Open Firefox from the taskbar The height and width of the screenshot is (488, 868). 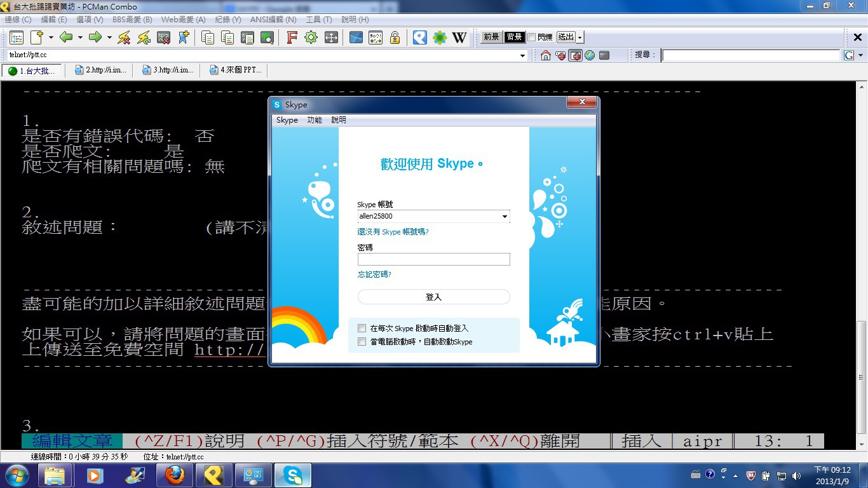tap(174, 475)
